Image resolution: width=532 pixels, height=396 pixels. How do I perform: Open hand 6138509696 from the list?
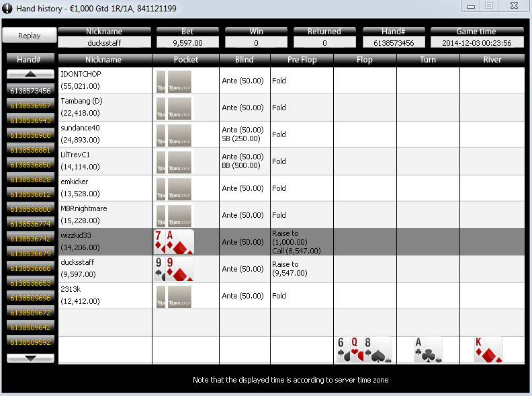pos(30,298)
